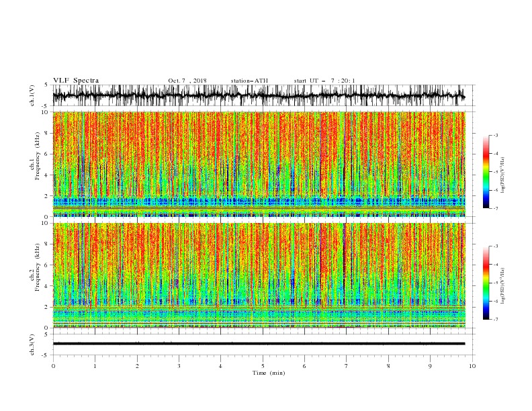Click the upper color bar's log(PSD) label

point(502,175)
